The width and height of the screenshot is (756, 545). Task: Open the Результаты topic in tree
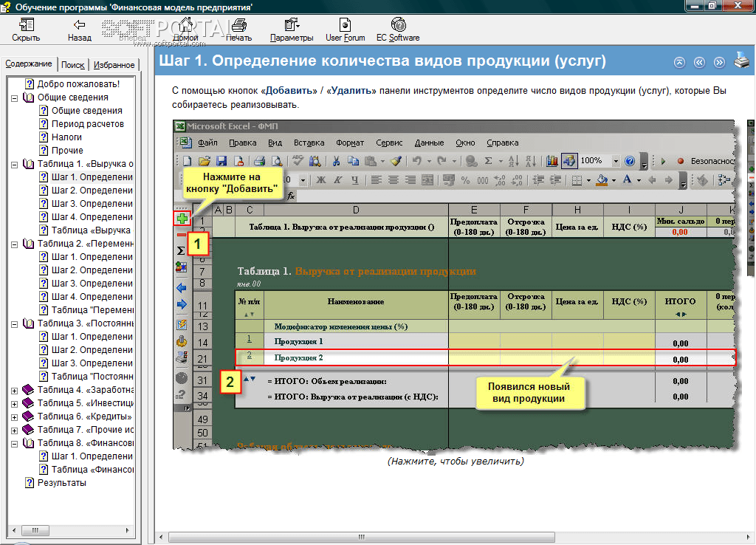pos(61,483)
